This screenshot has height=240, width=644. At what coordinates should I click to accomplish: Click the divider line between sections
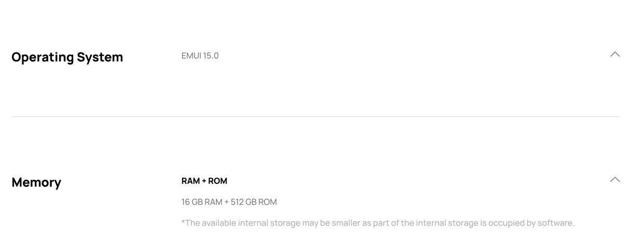tap(315, 116)
